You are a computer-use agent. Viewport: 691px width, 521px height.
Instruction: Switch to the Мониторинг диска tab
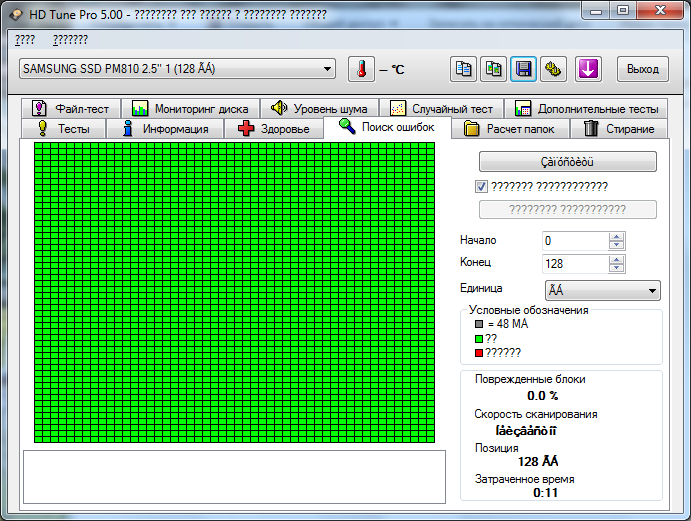click(190, 108)
